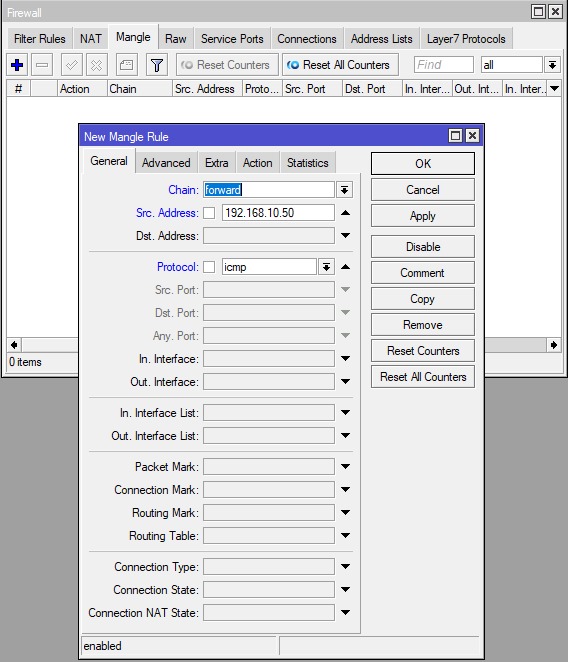Open the filter funnel icon
This screenshot has height=662, width=568.
(157, 65)
